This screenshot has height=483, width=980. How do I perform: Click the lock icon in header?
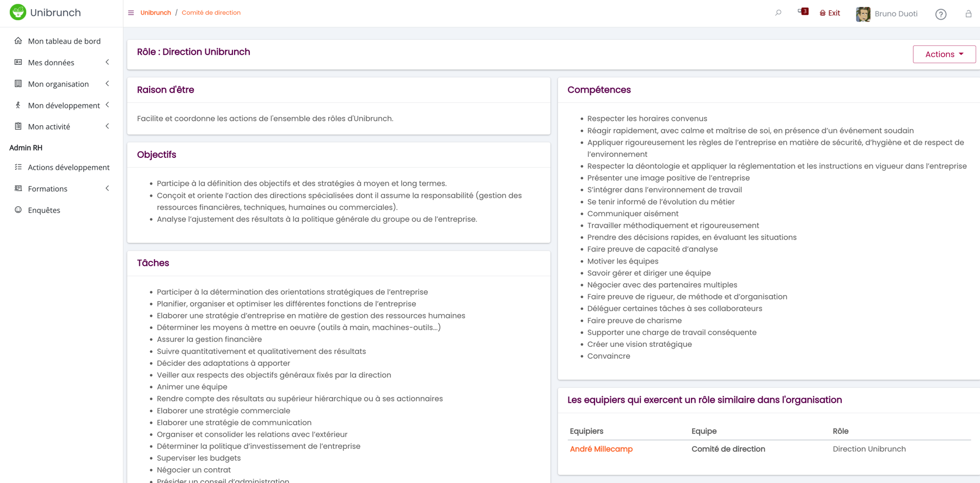968,14
